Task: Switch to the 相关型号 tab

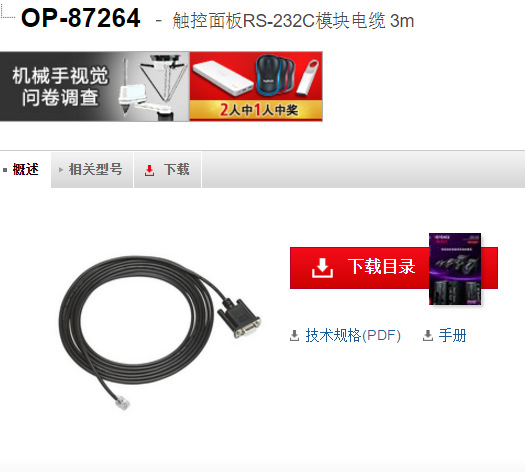Action: pyautogui.click(x=92, y=169)
